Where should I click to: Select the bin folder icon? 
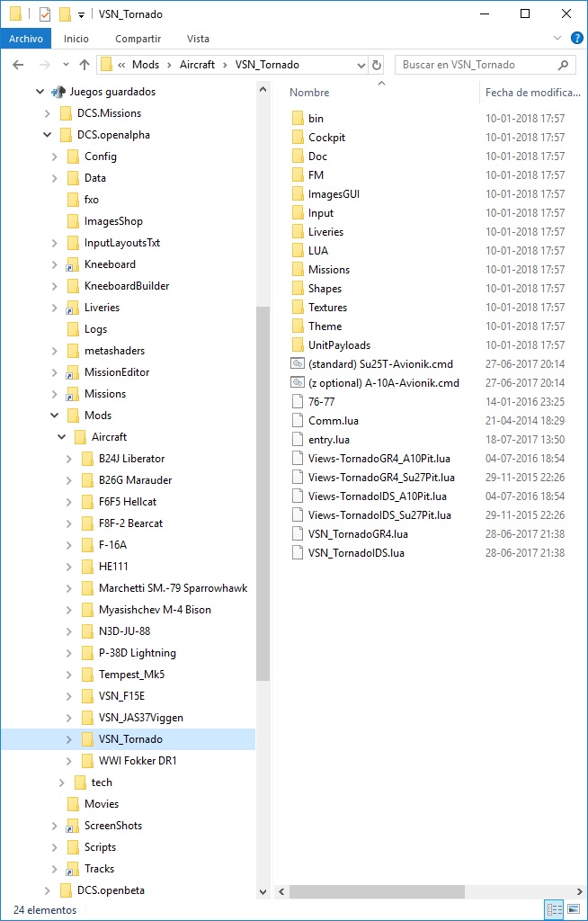(298, 119)
